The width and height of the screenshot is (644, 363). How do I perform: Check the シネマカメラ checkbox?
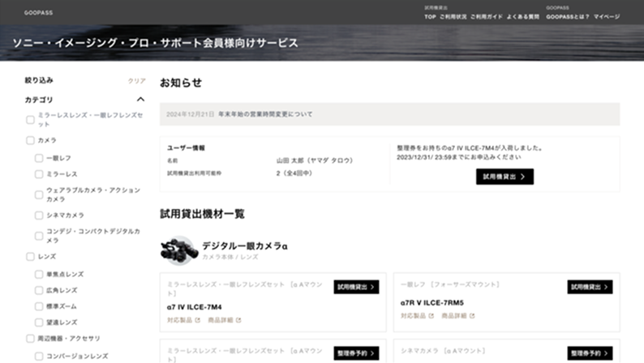39,216
